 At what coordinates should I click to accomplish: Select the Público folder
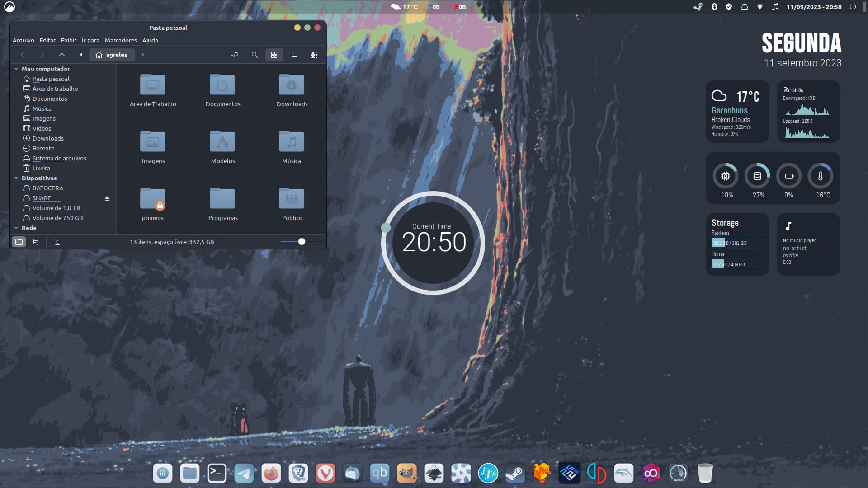coord(292,198)
